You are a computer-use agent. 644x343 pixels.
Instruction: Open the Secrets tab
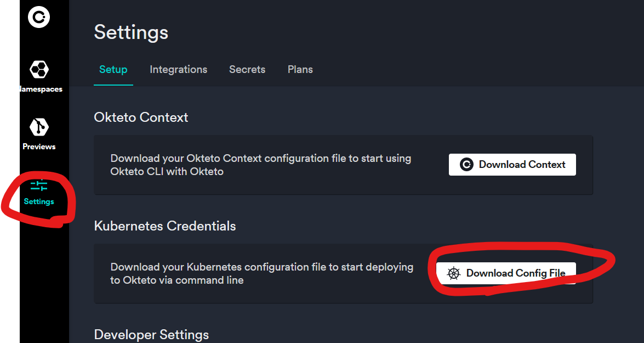(x=247, y=70)
